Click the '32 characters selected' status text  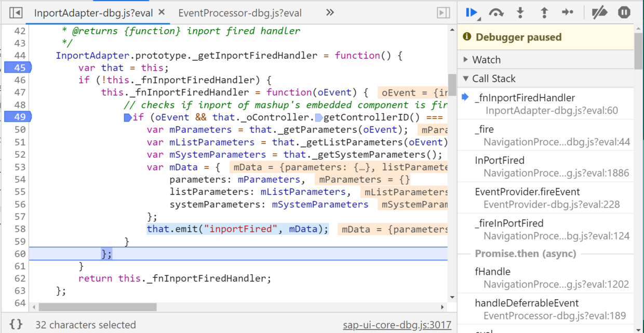point(86,325)
